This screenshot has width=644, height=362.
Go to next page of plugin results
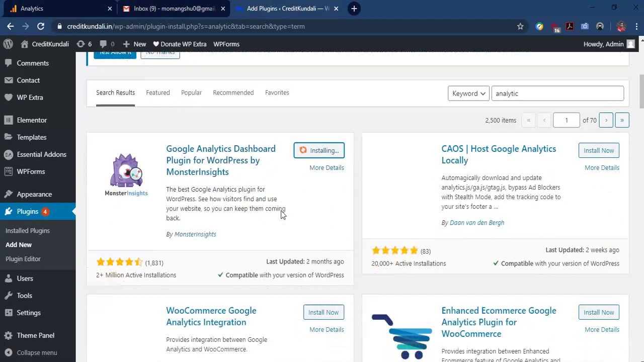click(x=606, y=120)
